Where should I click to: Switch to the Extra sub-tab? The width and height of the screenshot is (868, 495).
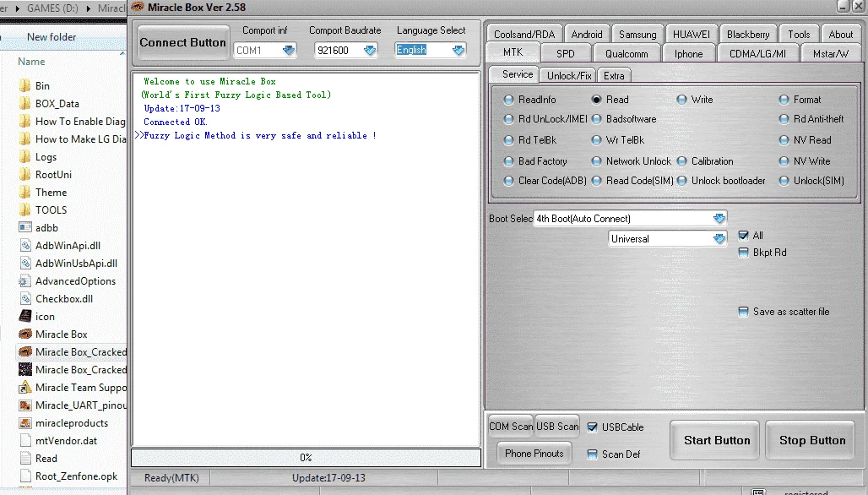614,76
